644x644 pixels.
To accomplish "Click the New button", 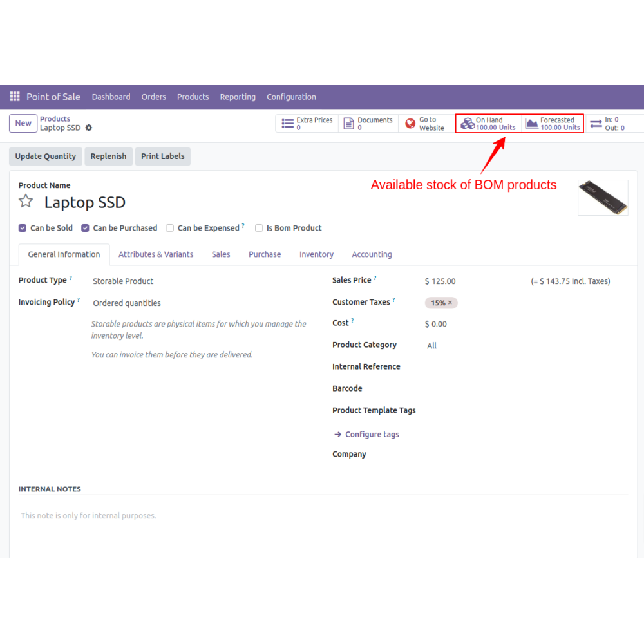I will tap(23, 123).
